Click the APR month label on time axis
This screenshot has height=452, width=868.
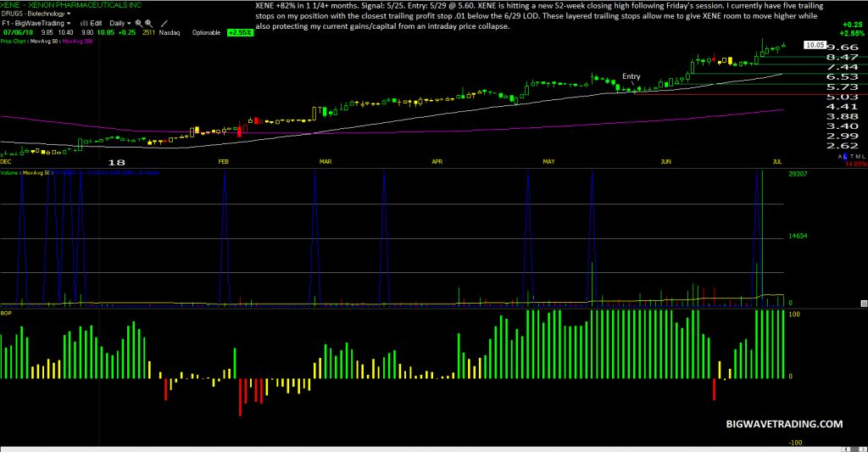pos(437,162)
